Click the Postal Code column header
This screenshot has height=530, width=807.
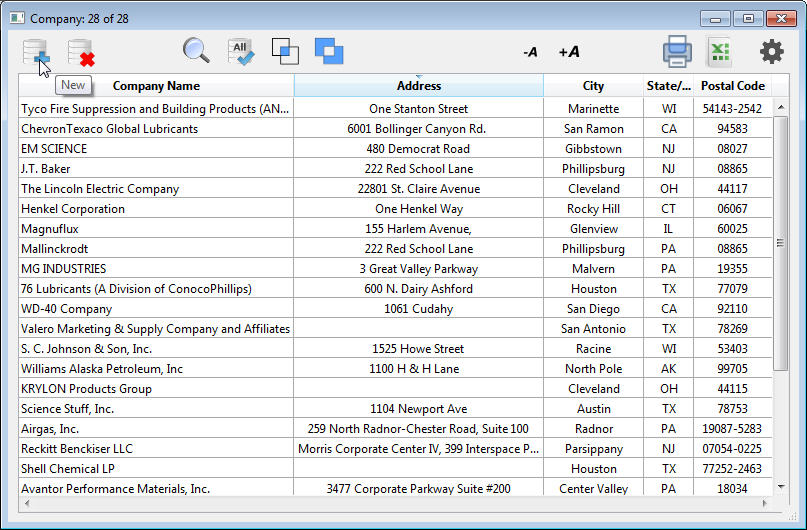pyautogui.click(x=732, y=86)
